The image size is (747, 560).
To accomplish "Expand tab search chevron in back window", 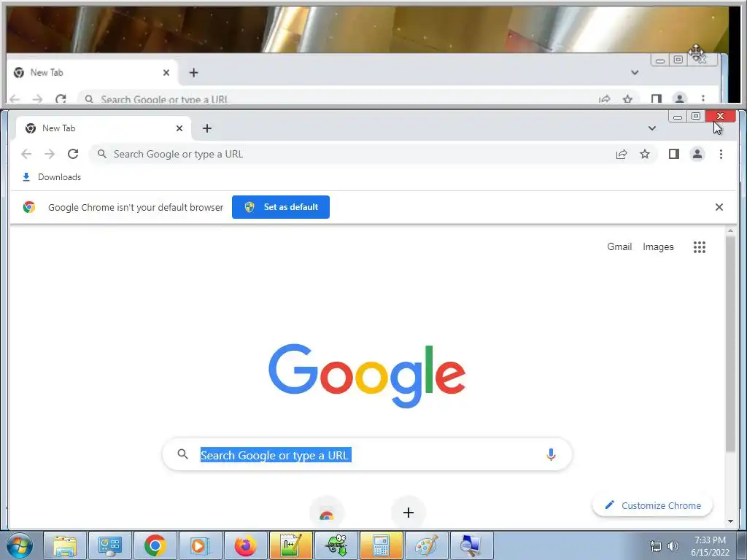I will 635,72.
